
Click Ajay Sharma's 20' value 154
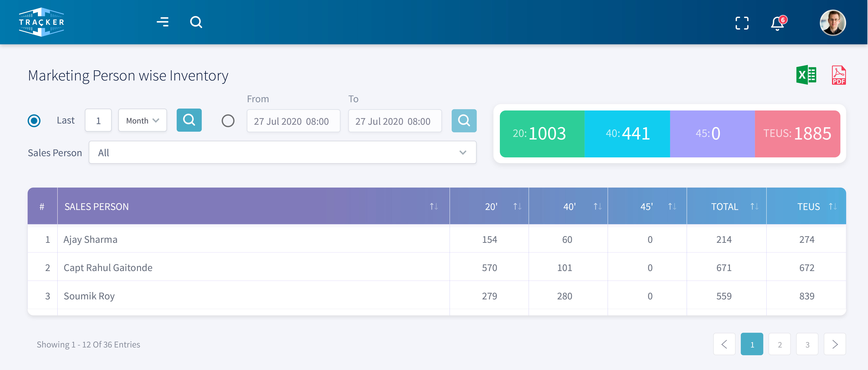pos(490,240)
